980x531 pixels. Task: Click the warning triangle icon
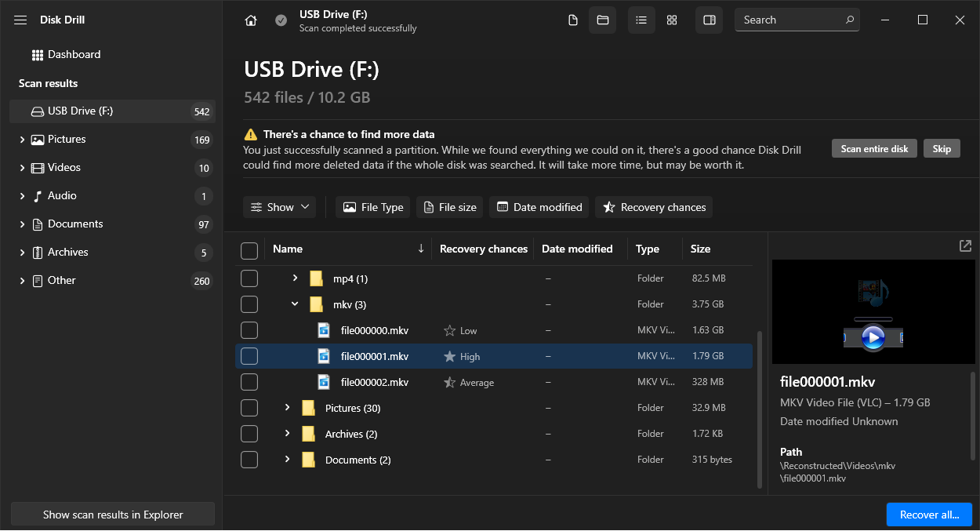(x=250, y=134)
